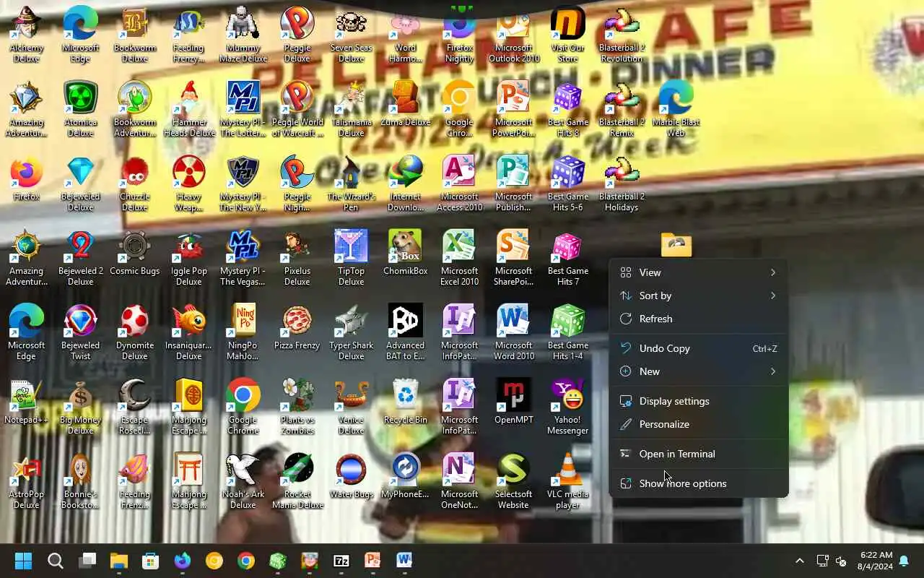Open taskbar Search
This screenshot has width=924, height=578.
click(55, 561)
